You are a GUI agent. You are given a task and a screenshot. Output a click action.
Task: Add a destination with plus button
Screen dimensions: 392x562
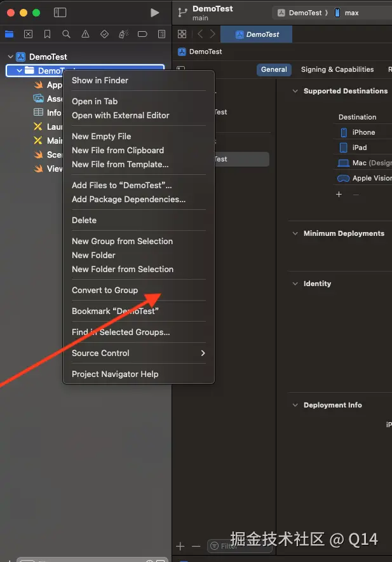tap(339, 195)
